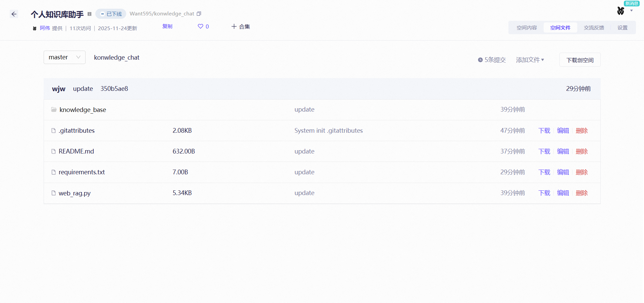
Task: Copy repo path Want595/konwledge_chat icon
Action: (199, 14)
